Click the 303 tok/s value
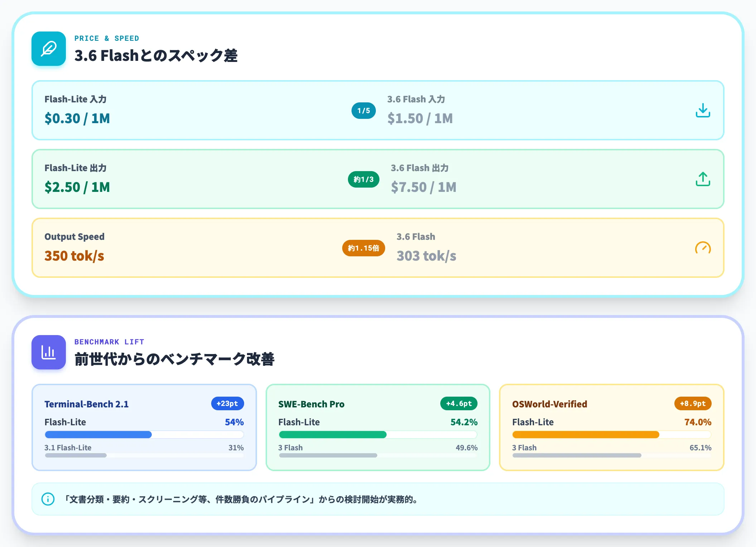 pos(427,256)
